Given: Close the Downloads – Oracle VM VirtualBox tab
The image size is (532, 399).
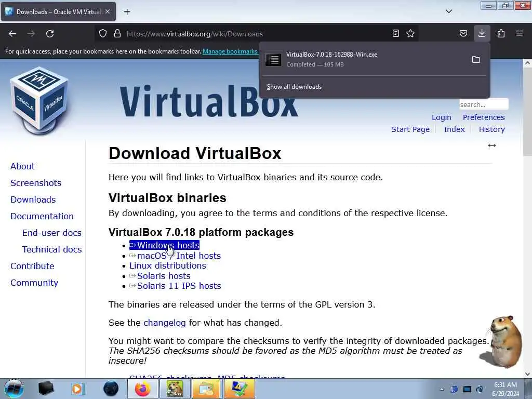Looking at the screenshot, I should (108, 11).
